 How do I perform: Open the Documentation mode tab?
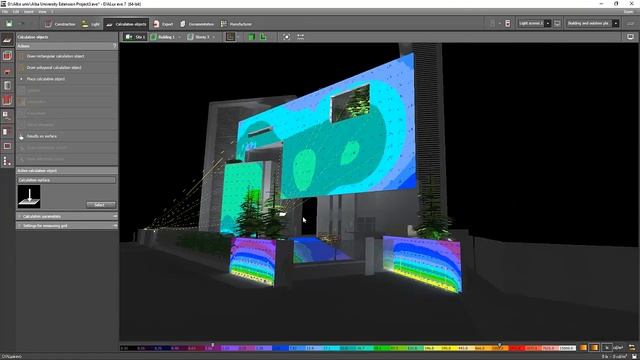(x=197, y=24)
